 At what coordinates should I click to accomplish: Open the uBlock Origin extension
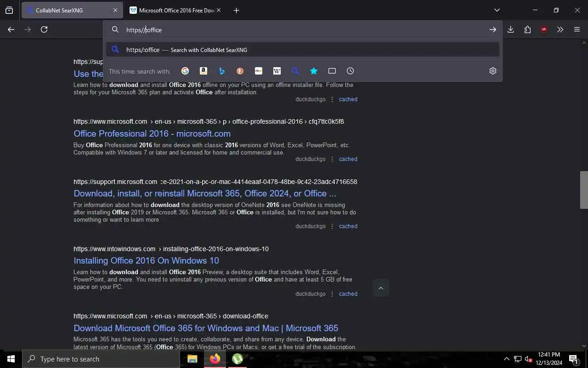click(x=544, y=29)
